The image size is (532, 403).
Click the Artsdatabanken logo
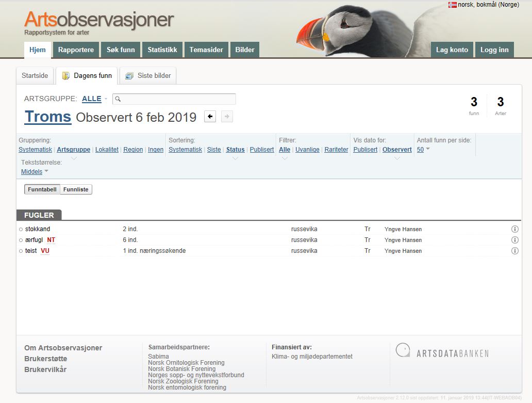[442, 352]
